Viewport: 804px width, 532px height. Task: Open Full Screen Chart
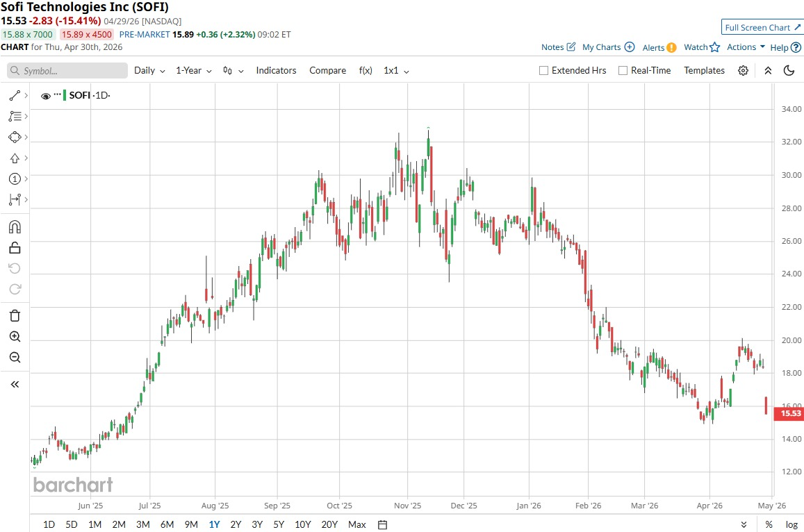tap(762, 28)
